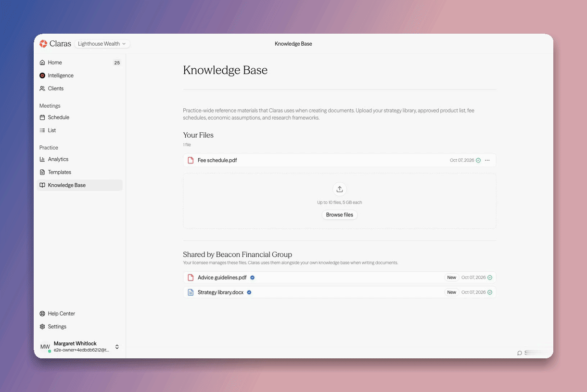Image resolution: width=587 pixels, height=392 pixels.
Task: Click the green check on Advice guidelines.pdf row
Action: [490, 278]
